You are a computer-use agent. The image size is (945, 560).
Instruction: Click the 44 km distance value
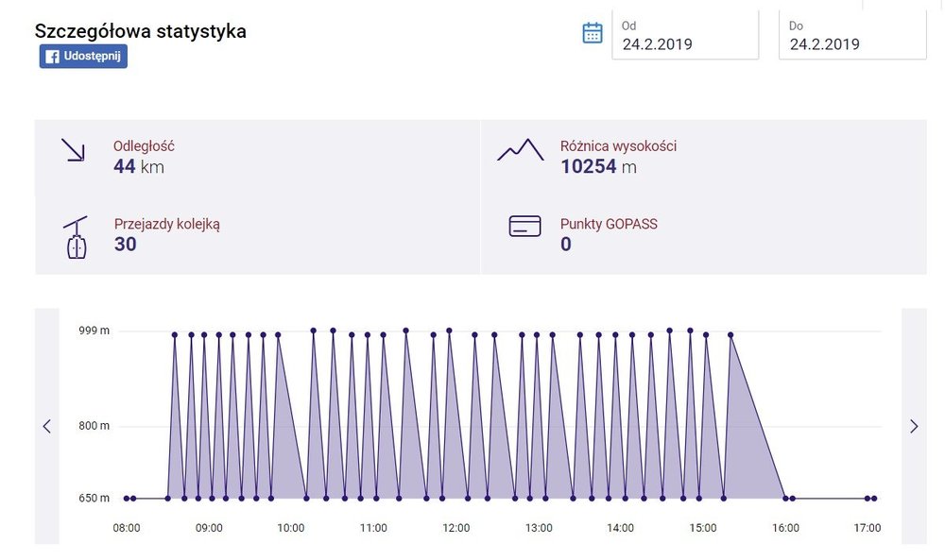tap(139, 166)
